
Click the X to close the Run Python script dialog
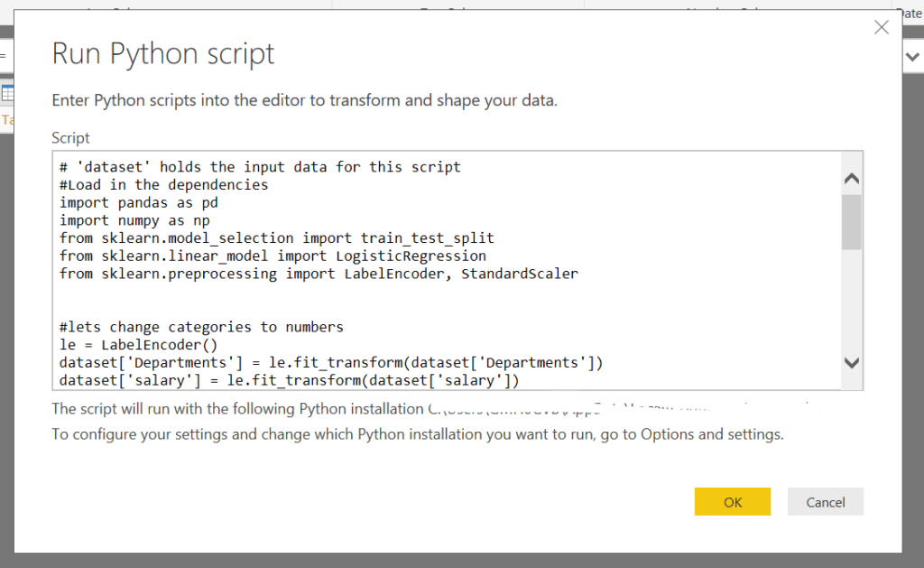pos(881,27)
